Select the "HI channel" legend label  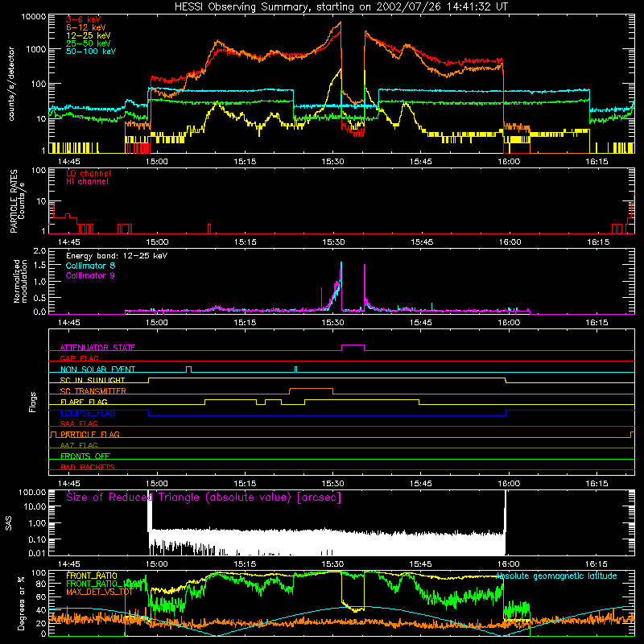coord(87,182)
